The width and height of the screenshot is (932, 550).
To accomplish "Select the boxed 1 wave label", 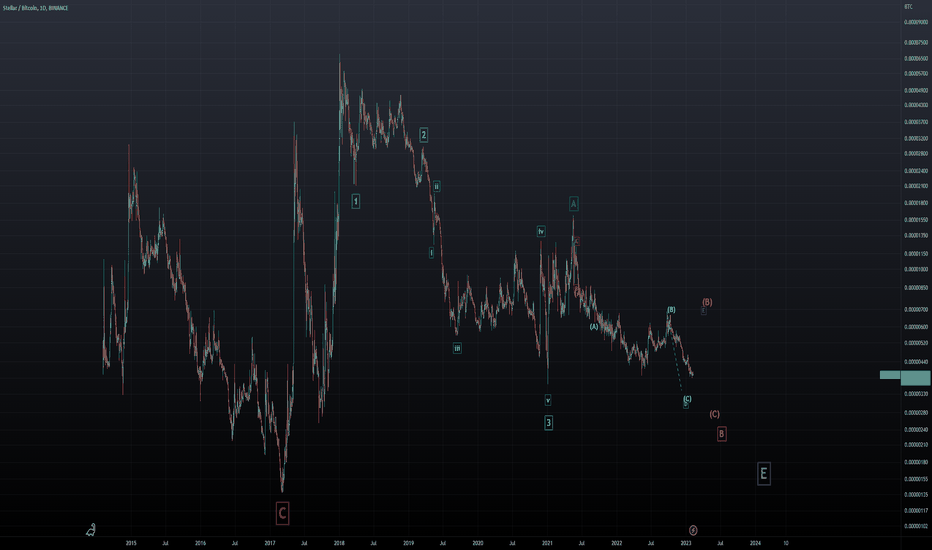I will pos(355,201).
